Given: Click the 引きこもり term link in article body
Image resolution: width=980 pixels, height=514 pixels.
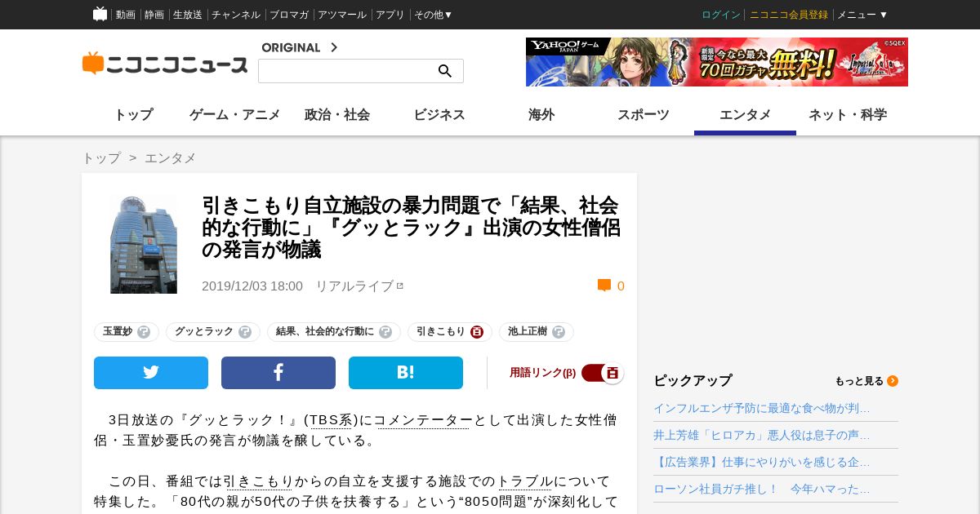Looking at the screenshot, I should [258, 481].
